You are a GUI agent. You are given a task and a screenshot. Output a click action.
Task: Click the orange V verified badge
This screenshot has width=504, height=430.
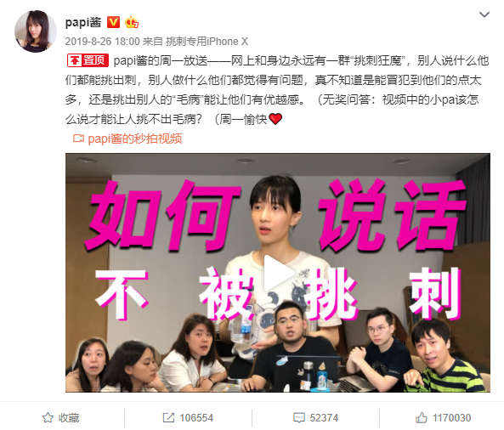113,22
